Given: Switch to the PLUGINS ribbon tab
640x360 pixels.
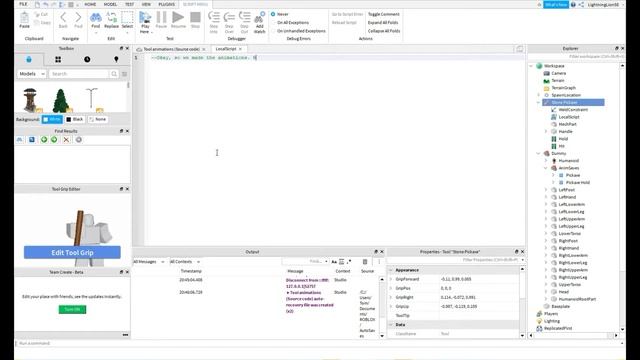Looking at the screenshot, I should click(x=167, y=4).
